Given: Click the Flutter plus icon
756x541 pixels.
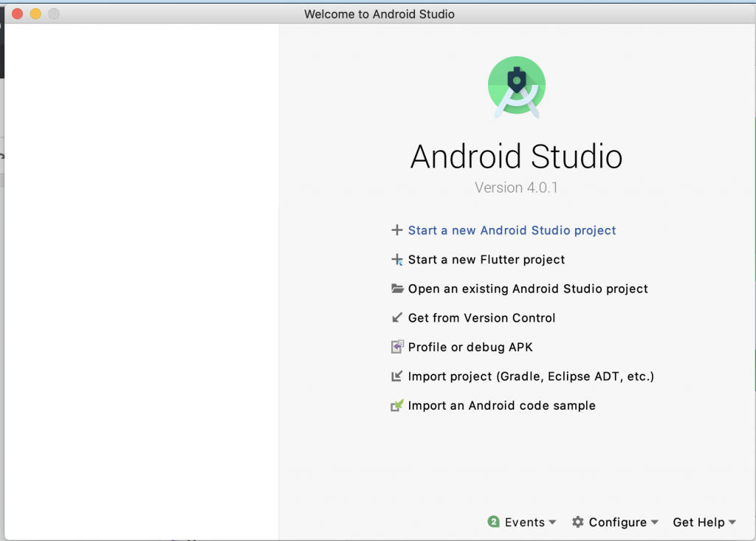Looking at the screenshot, I should coord(396,259).
